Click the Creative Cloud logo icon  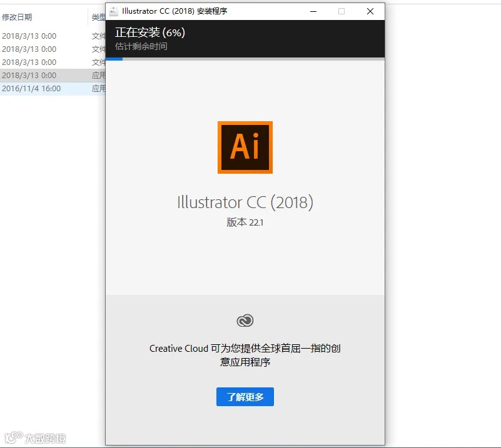point(245,321)
